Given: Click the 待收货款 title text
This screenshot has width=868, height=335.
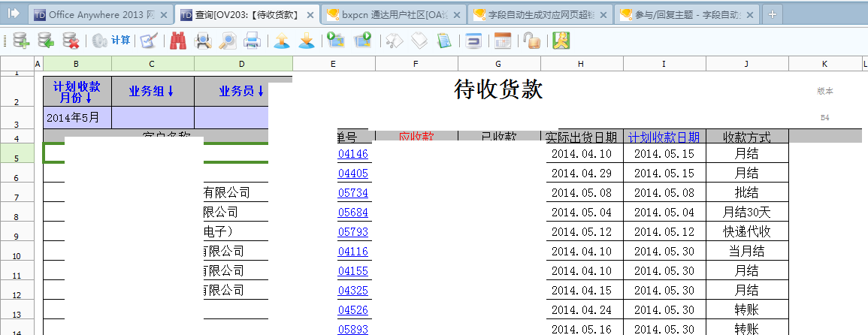Looking at the screenshot, I should point(498,89).
